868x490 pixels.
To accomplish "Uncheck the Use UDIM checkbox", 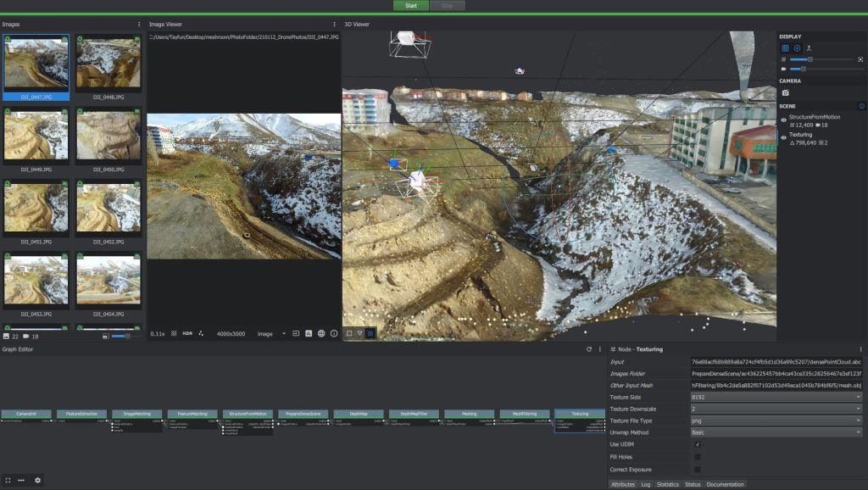I will pos(697,444).
